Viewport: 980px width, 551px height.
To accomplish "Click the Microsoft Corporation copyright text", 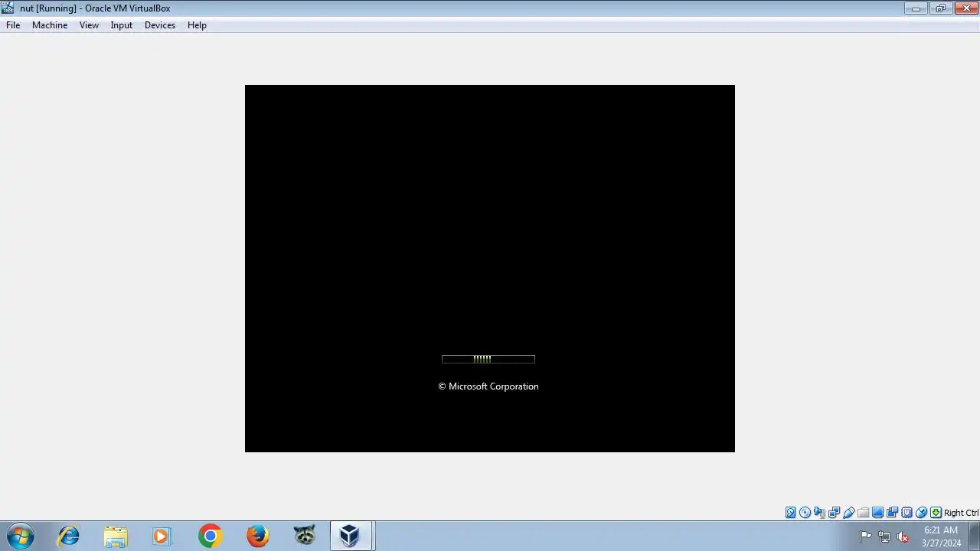I will 488,386.
